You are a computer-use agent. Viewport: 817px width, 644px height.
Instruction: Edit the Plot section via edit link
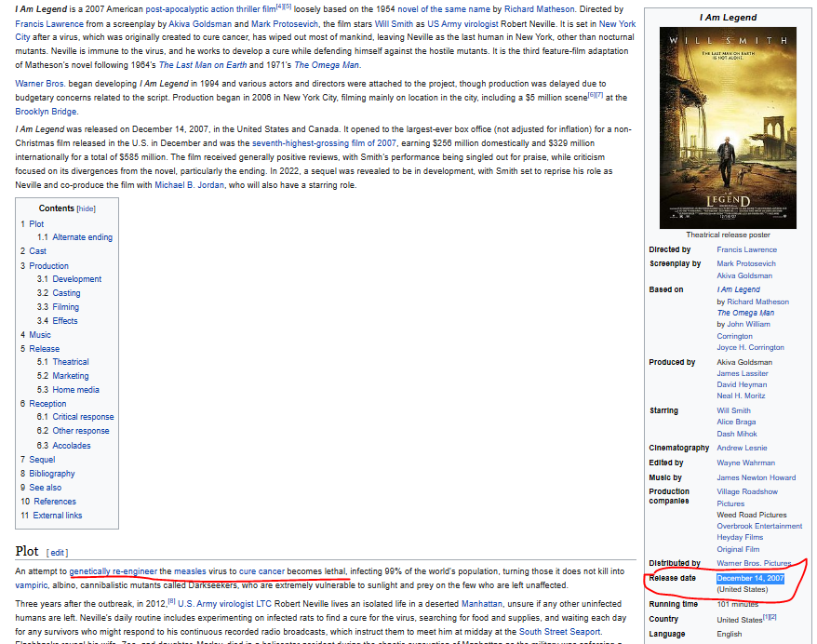coord(58,553)
